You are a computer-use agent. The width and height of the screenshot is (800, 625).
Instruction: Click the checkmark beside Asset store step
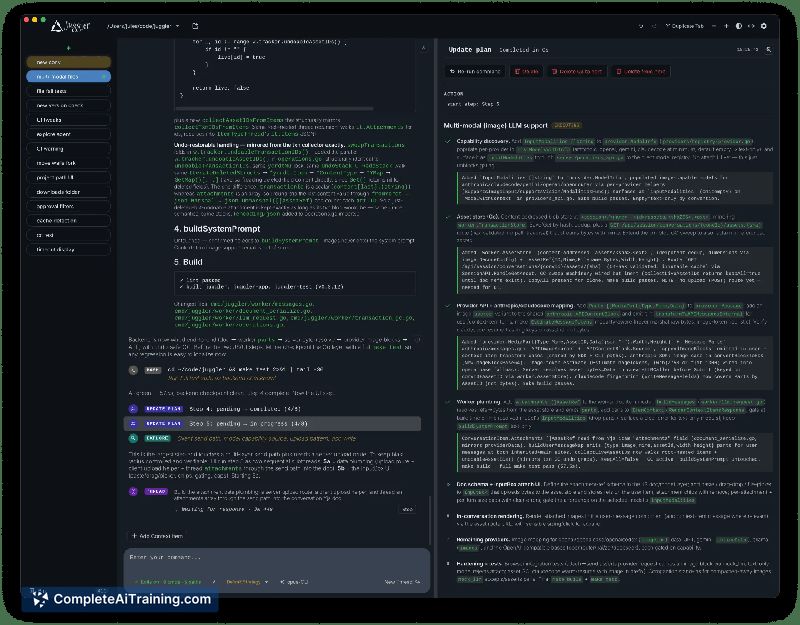tap(448, 217)
